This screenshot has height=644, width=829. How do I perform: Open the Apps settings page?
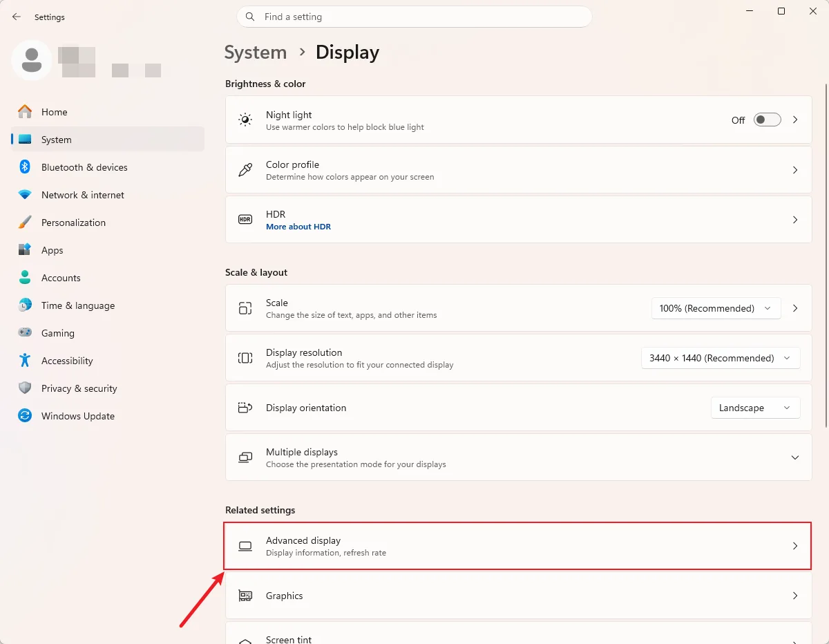(108, 250)
